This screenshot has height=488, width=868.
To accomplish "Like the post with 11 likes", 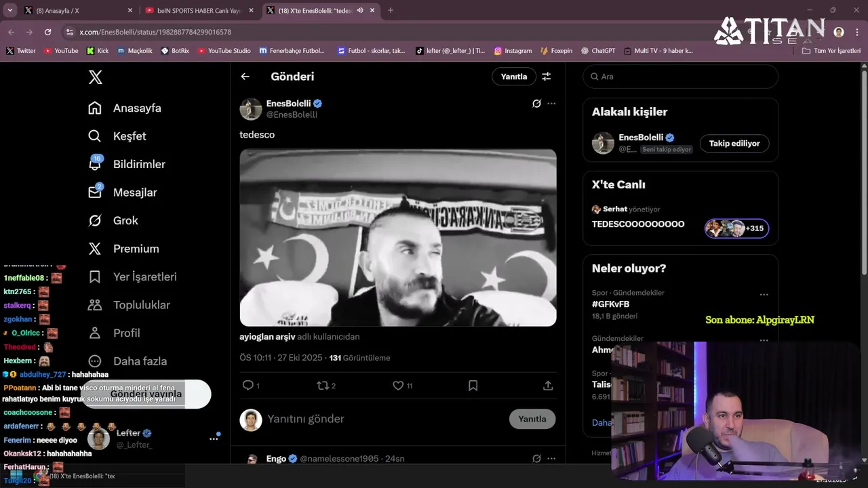I will point(402,386).
